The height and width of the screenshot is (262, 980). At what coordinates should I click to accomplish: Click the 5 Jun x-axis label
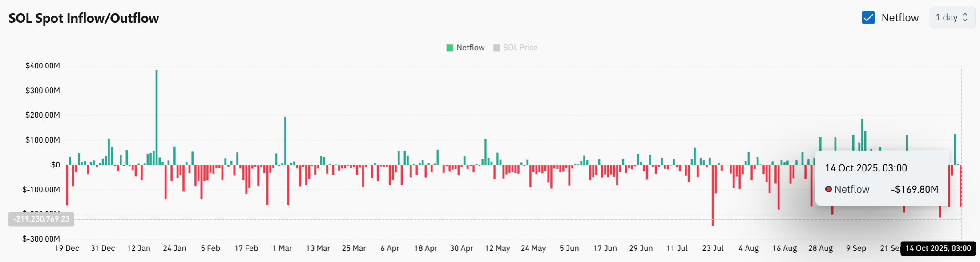coord(569,248)
